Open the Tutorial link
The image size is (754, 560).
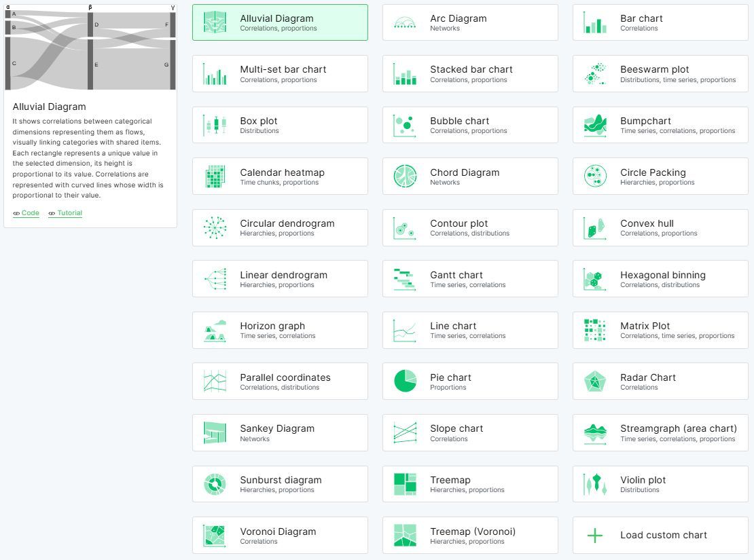tap(65, 213)
